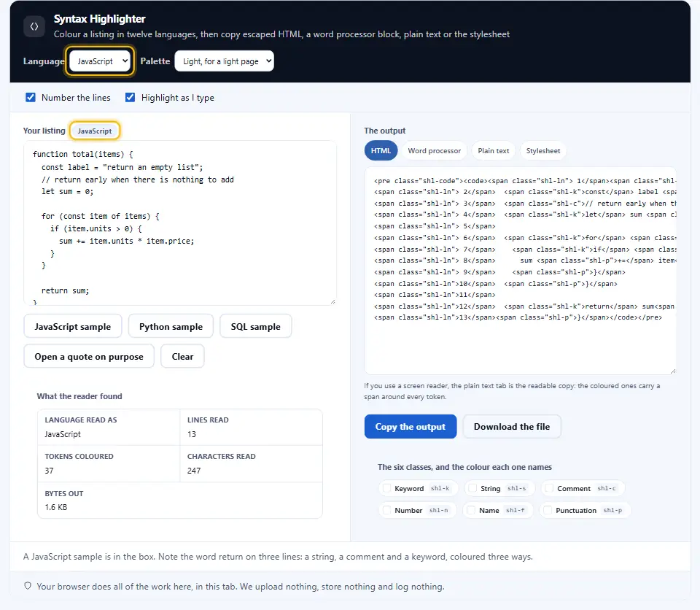
Task: Click the Characters read value 247
Action: click(x=194, y=471)
